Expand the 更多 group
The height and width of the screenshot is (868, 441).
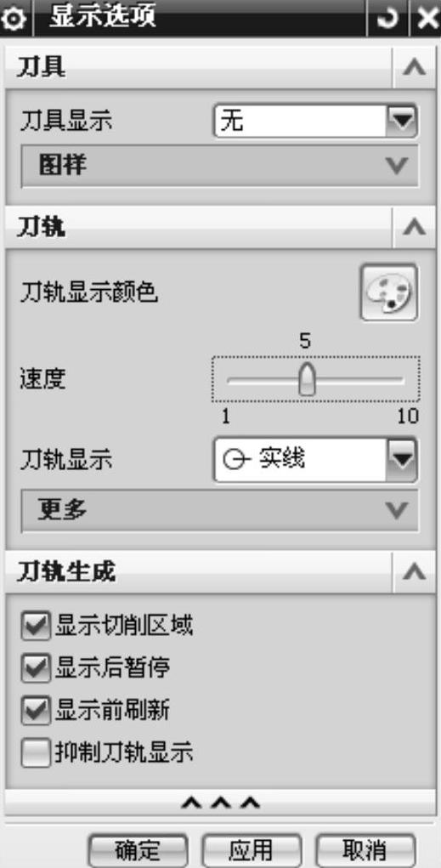(220, 511)
